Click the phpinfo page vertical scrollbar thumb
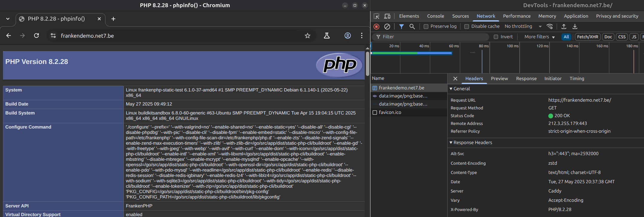Image resolution: width=644 pixels, height=217 pixels. pyautogui.click(x=367, y=64)
